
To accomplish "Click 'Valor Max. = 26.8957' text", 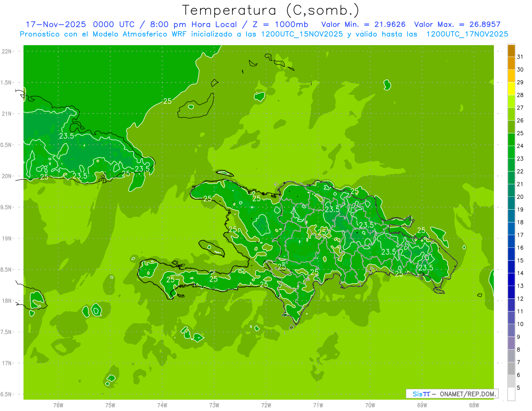I will 457,24.
